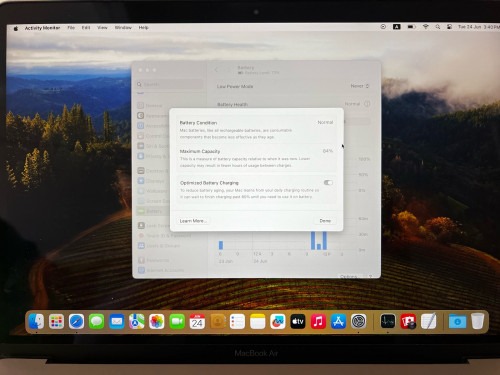The width and height of the screenshot is (500, 375).
Task: Open Spotlight search magnifier icon
Action: tap(437, 27)
